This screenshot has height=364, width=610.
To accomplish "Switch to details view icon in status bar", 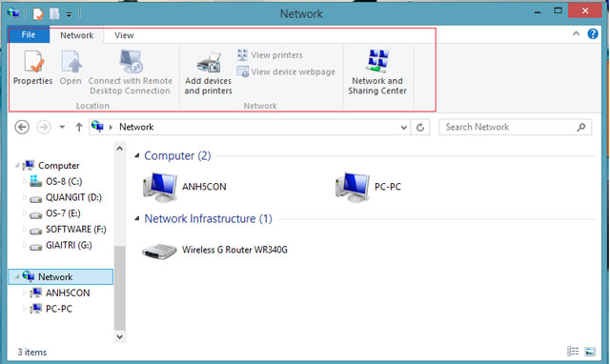I will (x=573, y=352).
